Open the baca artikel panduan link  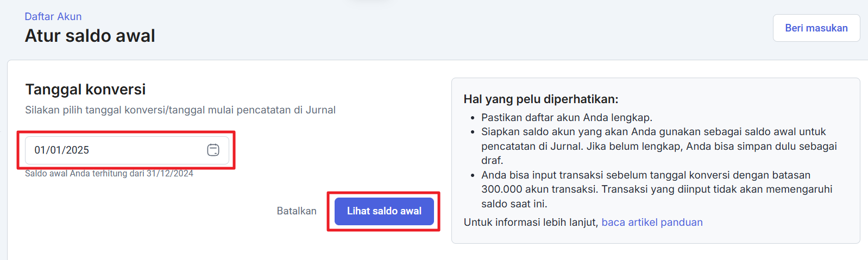(652, 222)
